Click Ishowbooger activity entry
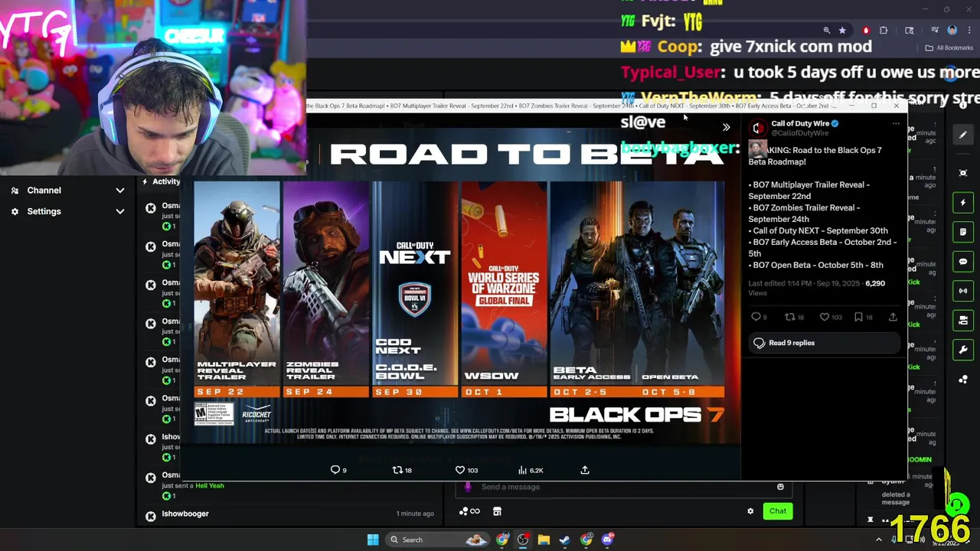This screenshot has width=980, height=551. pos(185,514)
